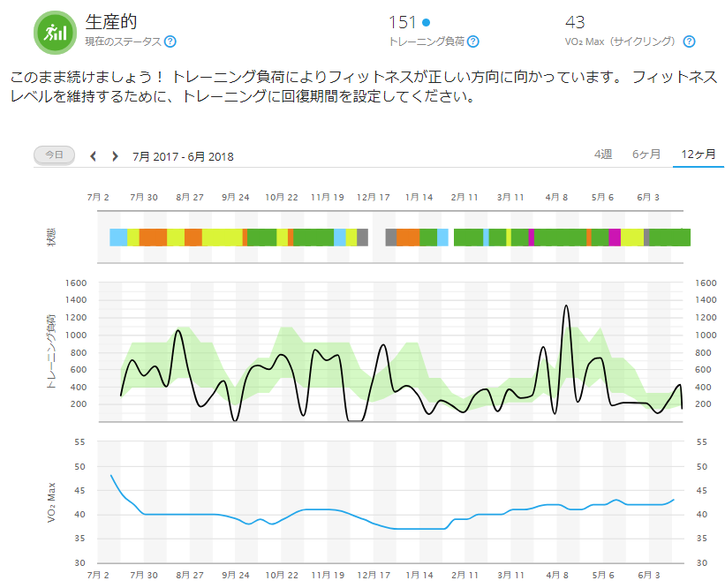Click the トレーニング負荷 label under 151

[x=427, y=41]
